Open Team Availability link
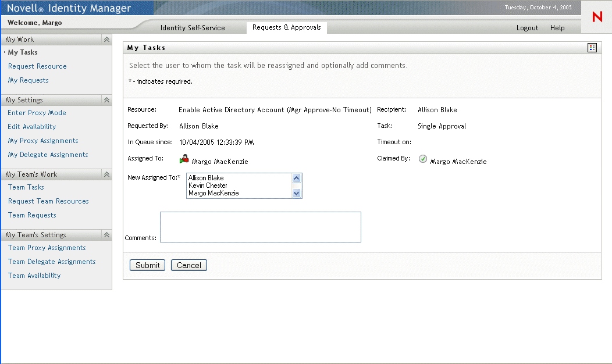This screenshot has height=364, width=612. [x=34, y=276]
